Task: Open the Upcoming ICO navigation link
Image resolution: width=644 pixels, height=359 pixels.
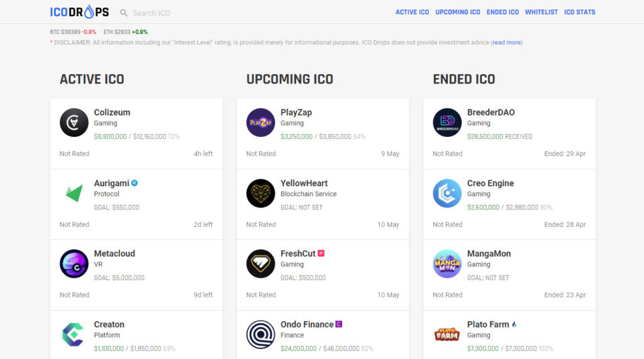Action: pos(458,13)
